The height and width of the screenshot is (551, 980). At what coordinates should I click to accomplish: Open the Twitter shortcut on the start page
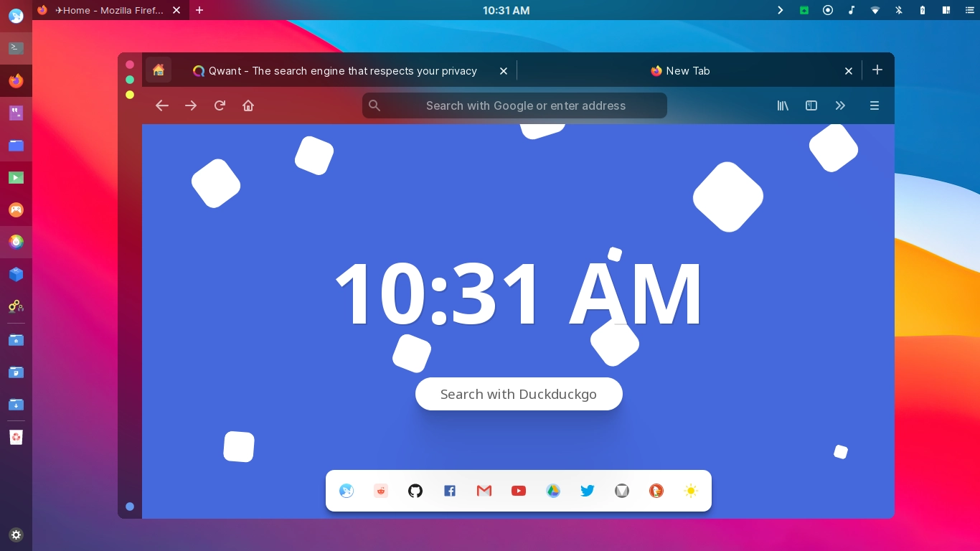(588, 491)
